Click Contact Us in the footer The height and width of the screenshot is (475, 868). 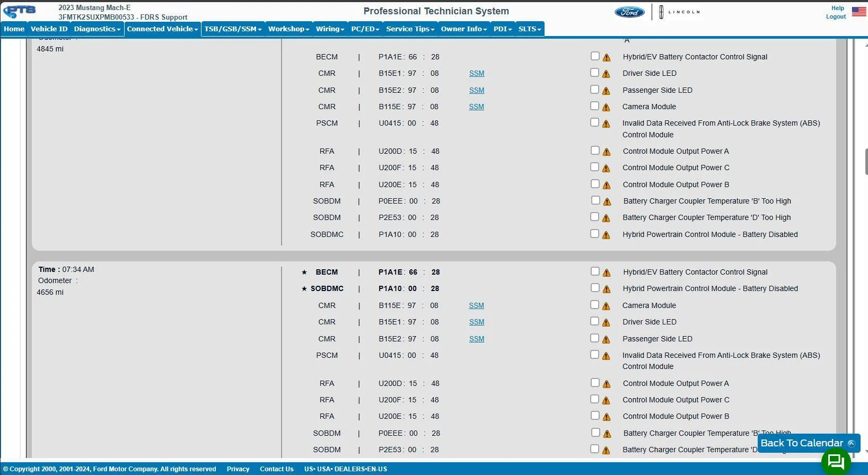tap(277, 469)
